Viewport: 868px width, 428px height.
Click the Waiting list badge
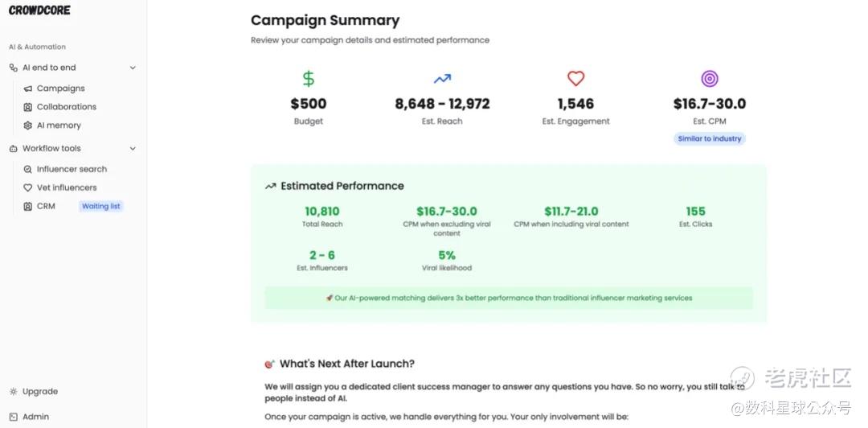(x=100, y=206)
